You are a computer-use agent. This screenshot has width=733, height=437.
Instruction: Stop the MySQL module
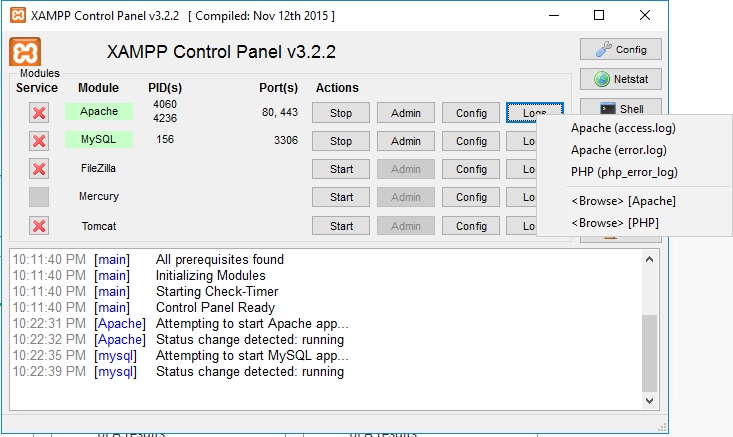[341, 141]
